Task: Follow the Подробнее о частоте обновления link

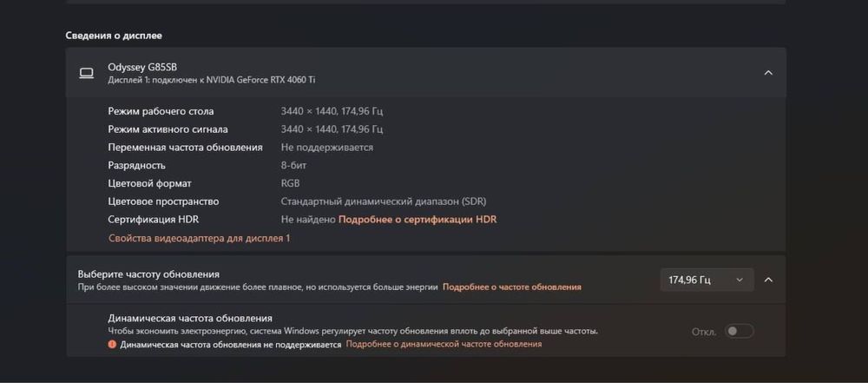Action: (x=512, y=287)
